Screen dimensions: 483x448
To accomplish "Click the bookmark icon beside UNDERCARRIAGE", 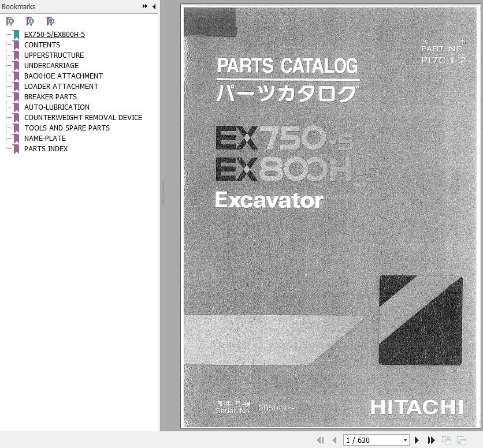I will click(x=16, y=66).
